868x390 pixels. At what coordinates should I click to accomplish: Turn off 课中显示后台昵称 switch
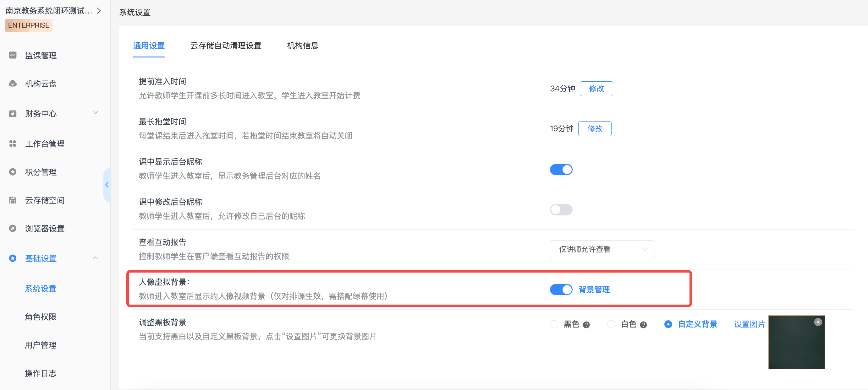[561, 170]
